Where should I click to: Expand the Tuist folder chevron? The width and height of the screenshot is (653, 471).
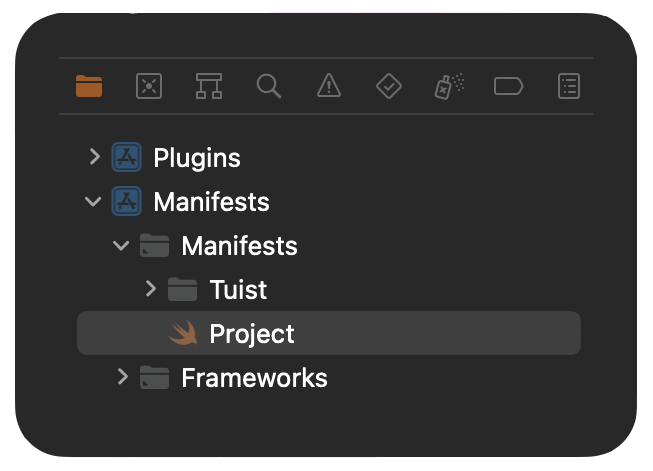(150, 289)
